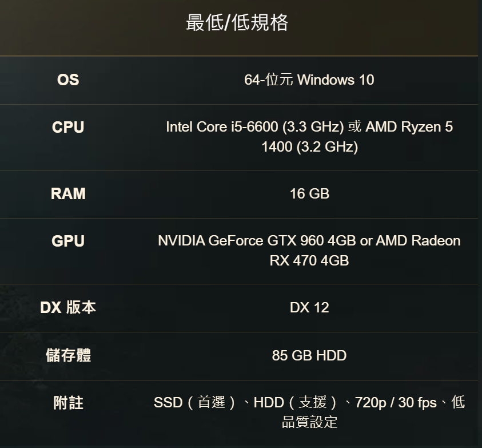Click the RX 470 4GB line
The width and height of the screenshot is (482, 448).
pos(309,260)
